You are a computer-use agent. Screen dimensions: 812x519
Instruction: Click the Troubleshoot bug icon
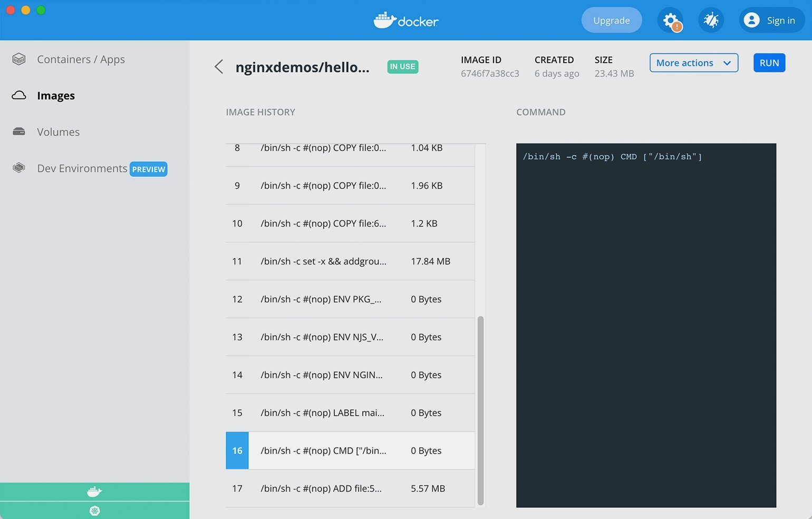point(711,21)
